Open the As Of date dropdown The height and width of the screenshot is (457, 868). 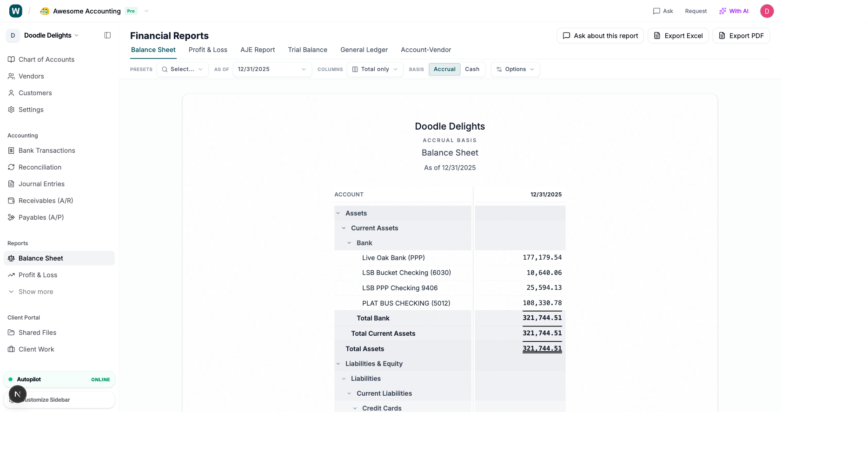272,69
